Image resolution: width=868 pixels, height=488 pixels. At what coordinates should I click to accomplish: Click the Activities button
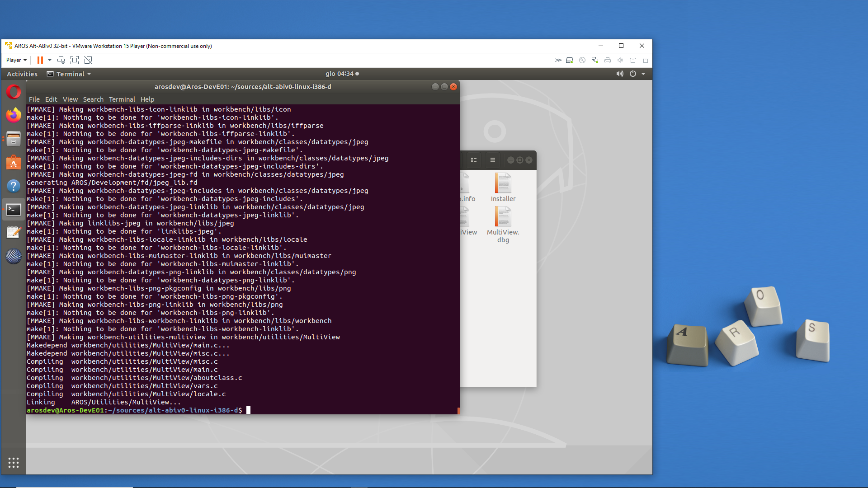pos(22,74)
